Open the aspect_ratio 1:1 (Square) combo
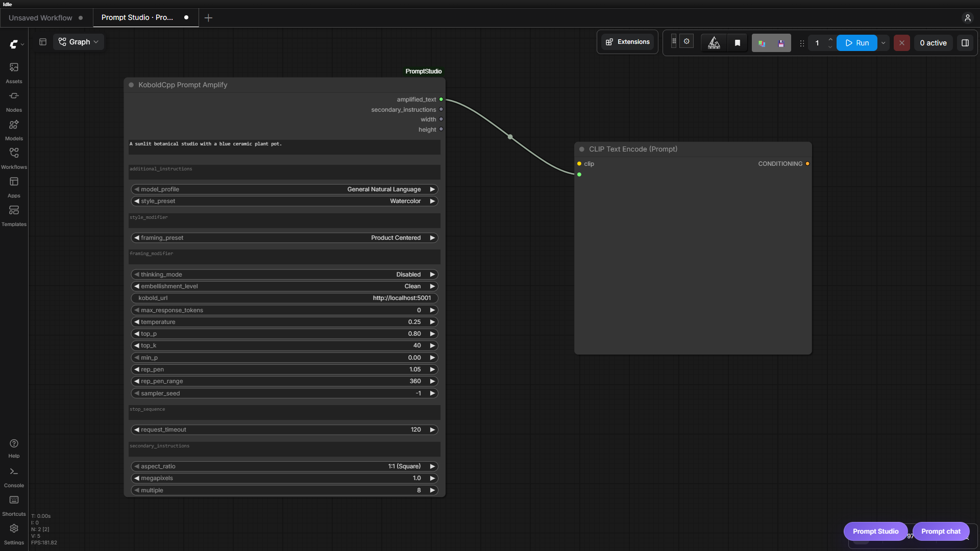980x551 pixels. click(x=284, y=466)
